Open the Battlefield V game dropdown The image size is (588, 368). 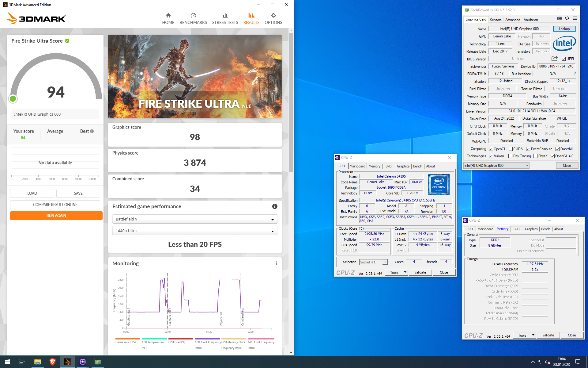(x=195, y=219)
